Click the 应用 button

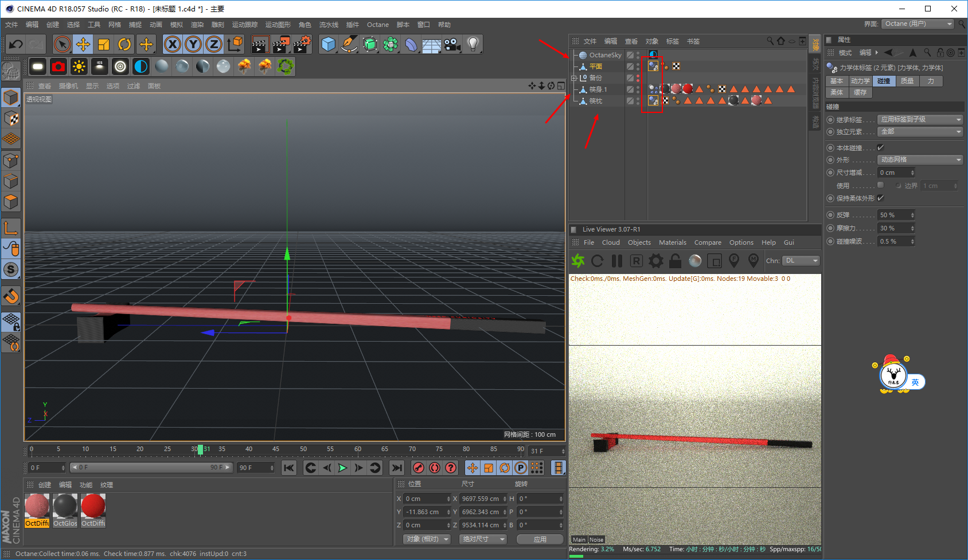coord(540,539)
